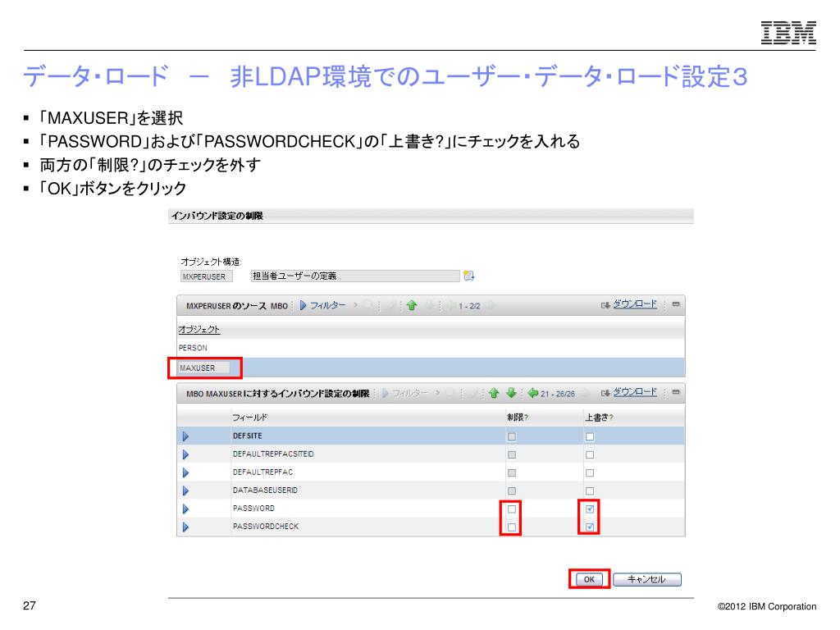Click the フィールド column header
Screen dimensions: 840x630
[x=249, y=418]
